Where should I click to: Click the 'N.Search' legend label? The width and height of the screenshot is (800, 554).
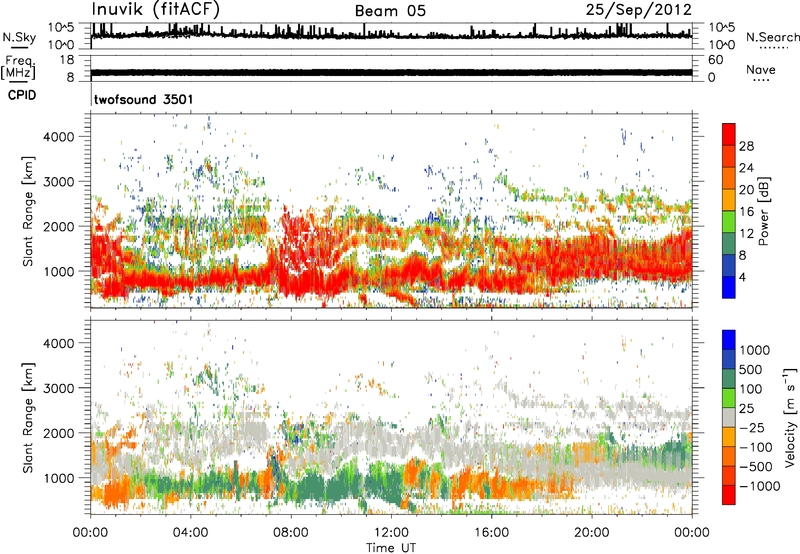pyautogui.click(x=772, y=37)
